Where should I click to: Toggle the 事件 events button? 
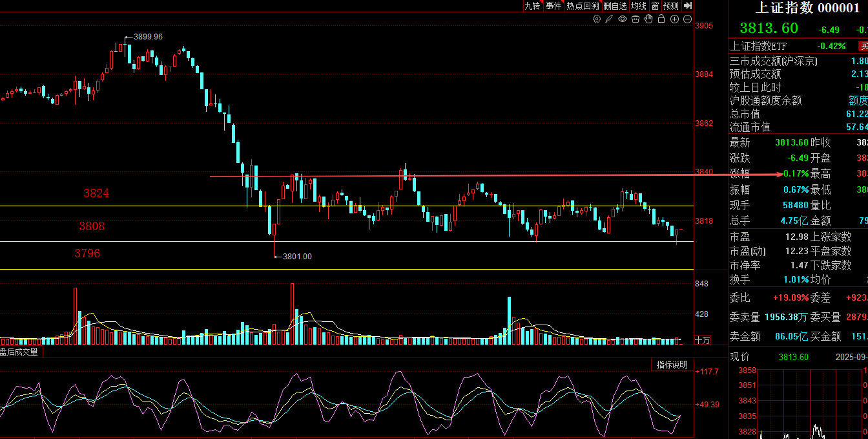click(x=553, y=6)
